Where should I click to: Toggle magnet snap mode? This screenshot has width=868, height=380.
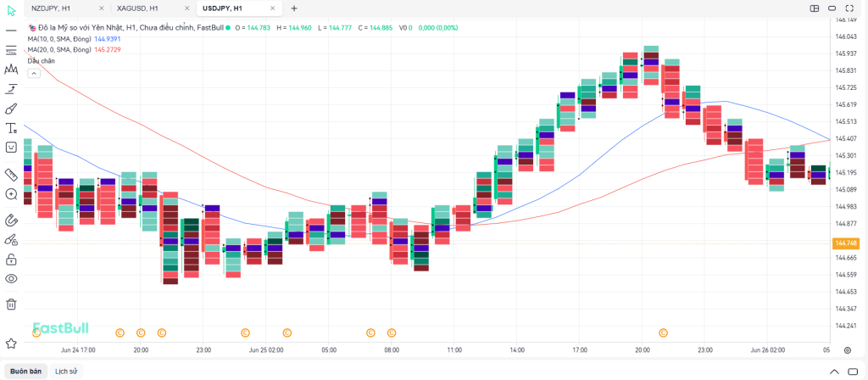coord(12,220)
